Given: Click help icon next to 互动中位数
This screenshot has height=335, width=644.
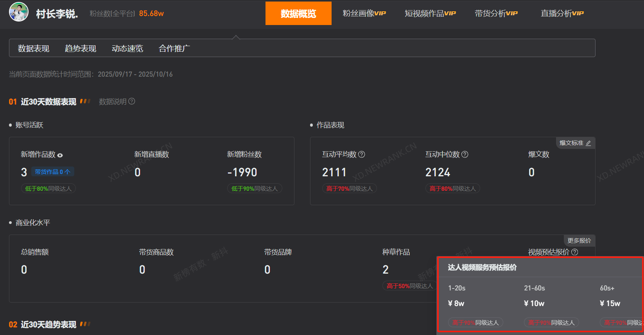Looking at the screenshot, I should coord(465,154).
